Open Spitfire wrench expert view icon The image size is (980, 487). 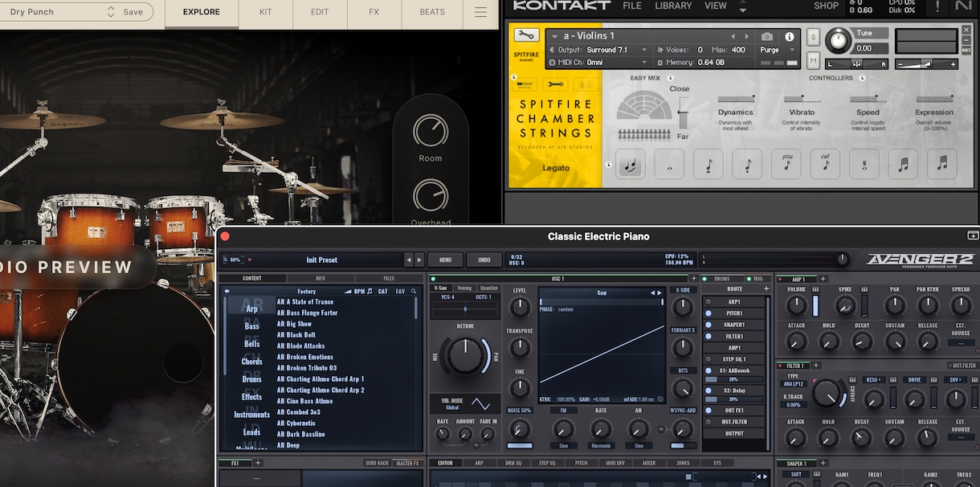tap(555, 84)
